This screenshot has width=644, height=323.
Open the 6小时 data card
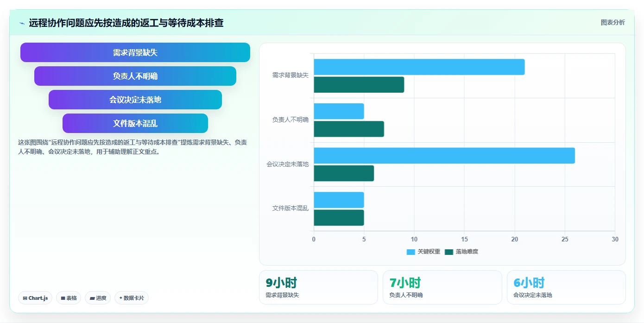point(566,287)
